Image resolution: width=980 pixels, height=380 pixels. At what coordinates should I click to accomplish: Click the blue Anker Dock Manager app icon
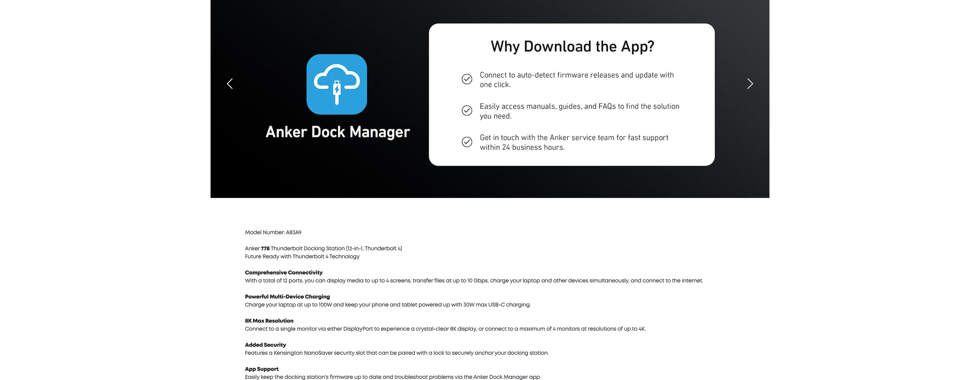(x=336, y=84)
